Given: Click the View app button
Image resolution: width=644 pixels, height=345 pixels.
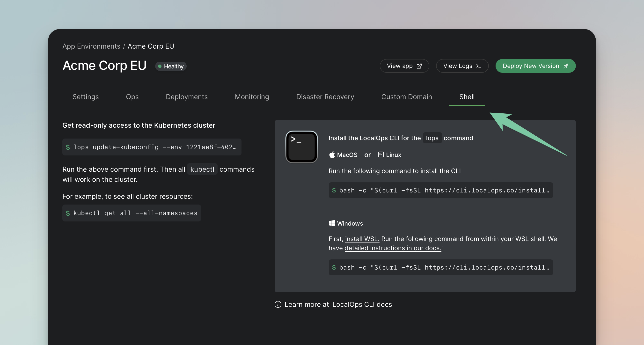Looking at the screenshot, I should click(x=404, y=66).
